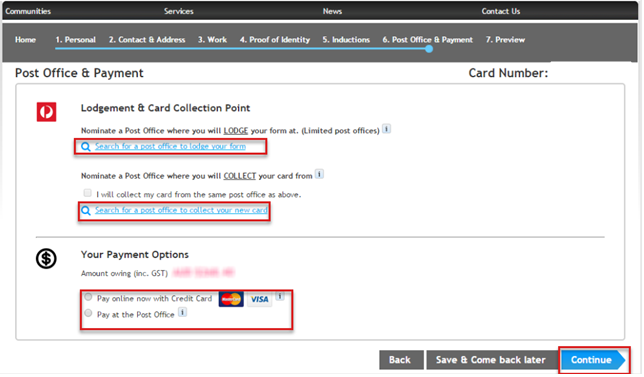Click the Visa logo

click(260, 299)
